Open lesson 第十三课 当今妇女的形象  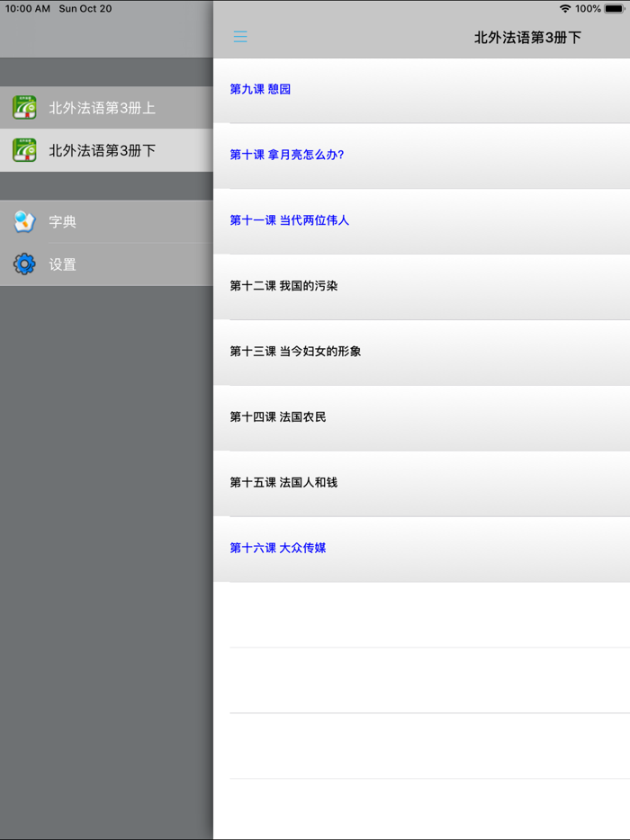(x=295, y=352)
